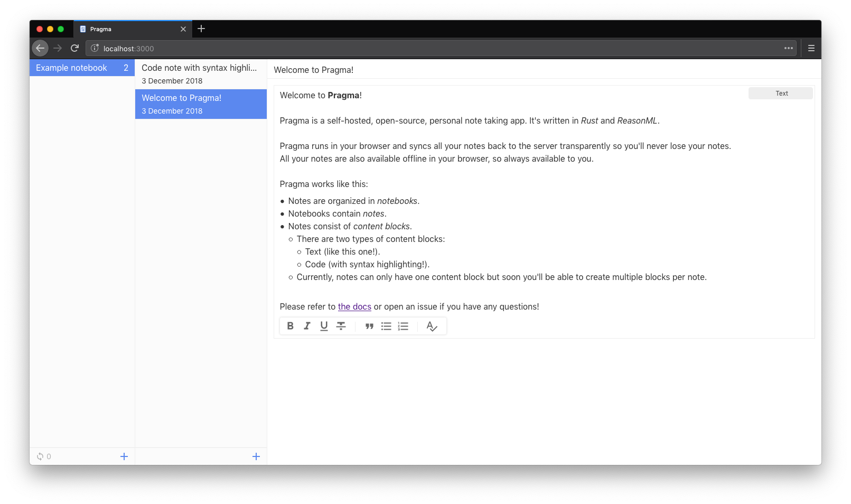Open a new browser tab
The image size is (851, 504).
click(201, 29)
